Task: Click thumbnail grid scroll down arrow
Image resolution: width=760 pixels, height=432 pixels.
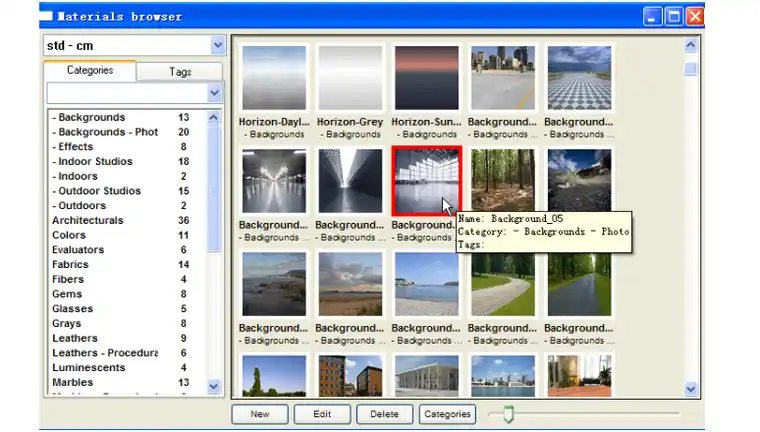Action: coord(691,388)
